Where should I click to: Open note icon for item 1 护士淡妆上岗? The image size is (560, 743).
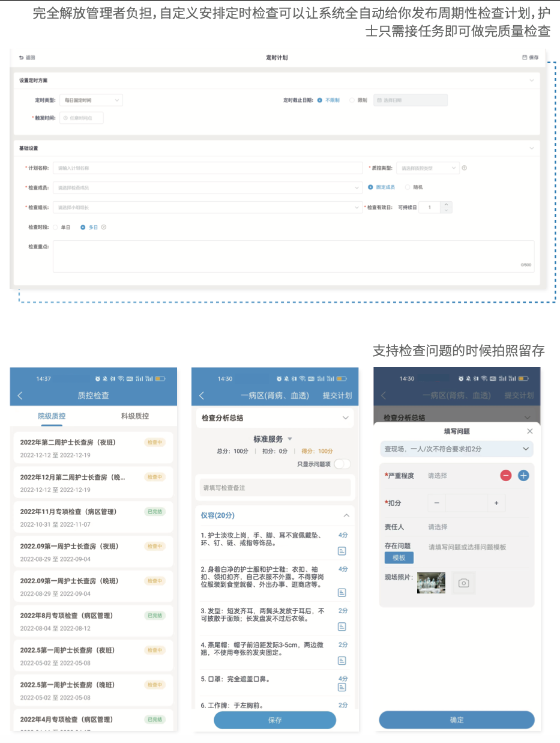click(x=342, y=551)
